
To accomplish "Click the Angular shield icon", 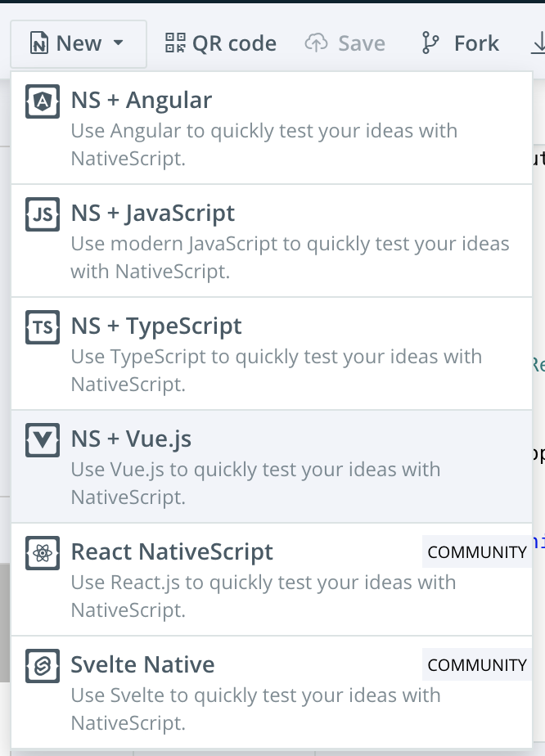I will pos(43,101).
